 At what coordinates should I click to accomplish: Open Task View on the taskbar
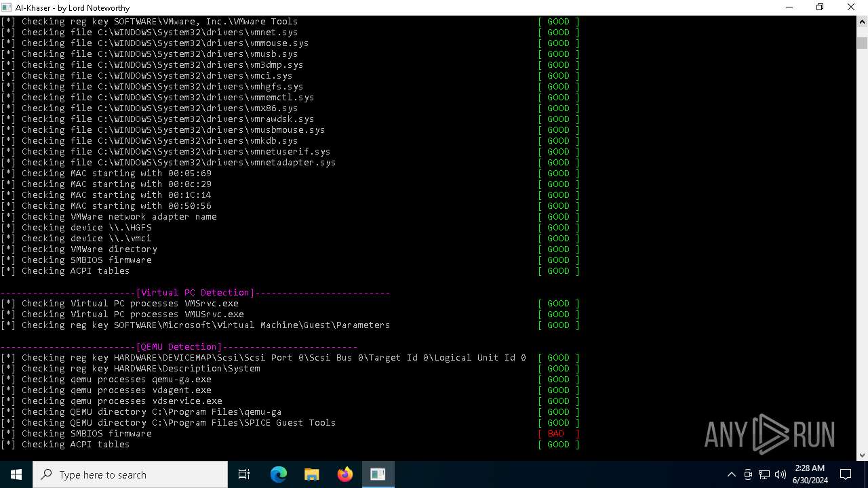coord(244,474)
